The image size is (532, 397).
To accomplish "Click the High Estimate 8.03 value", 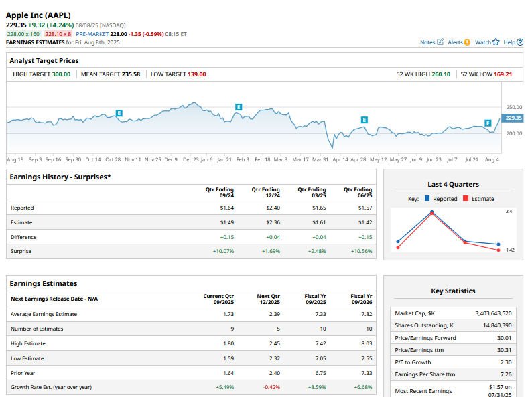I will tap(367, 343).
